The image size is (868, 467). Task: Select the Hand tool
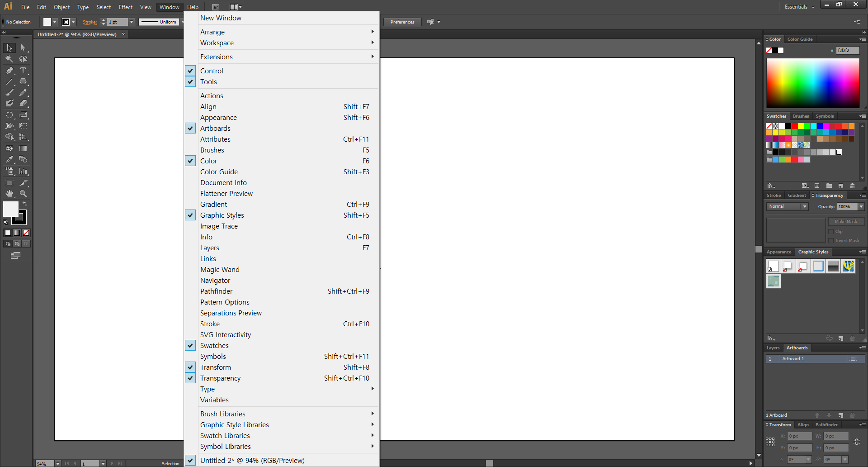coord(9,194)
